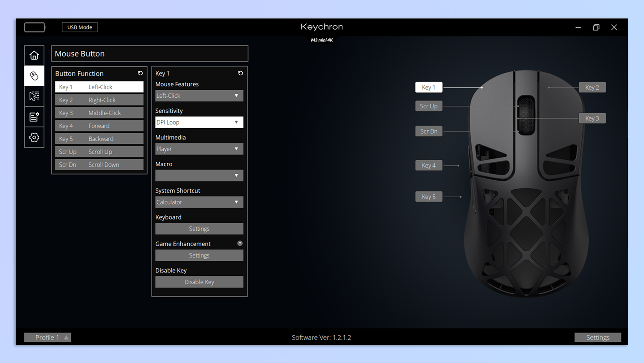The height and width of the screenshot is (363, 644).
Task: Select Key 2 Right-Click in the list
Action: click(99, 100)
